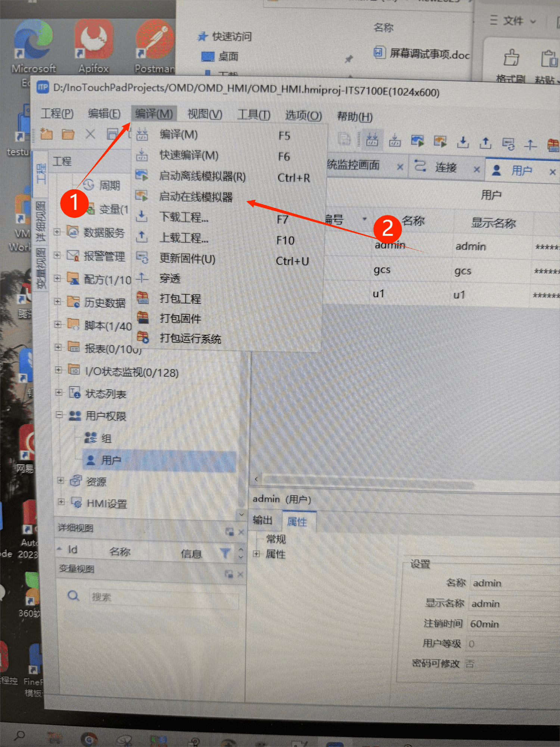Expand the I/O状态监视 tree node

point(59,370)
